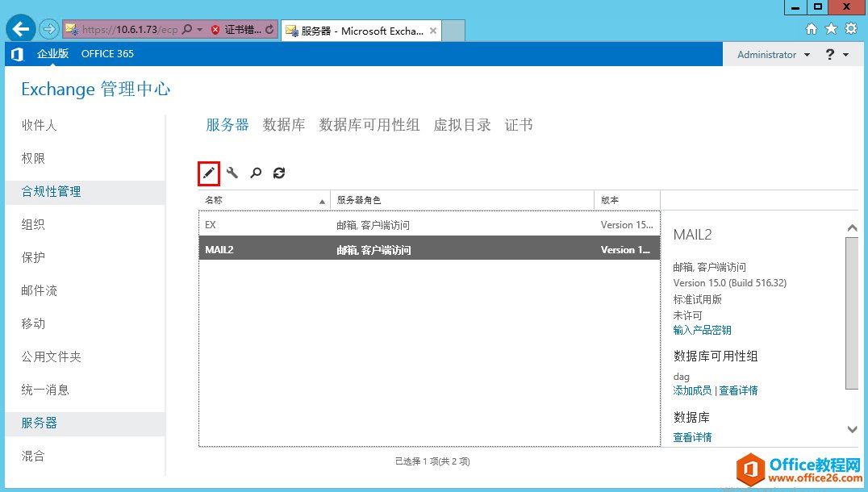Screen dimensions: 868x492
Task: Toggle sort order on 名称 column
Action: [x=213, y=199]
